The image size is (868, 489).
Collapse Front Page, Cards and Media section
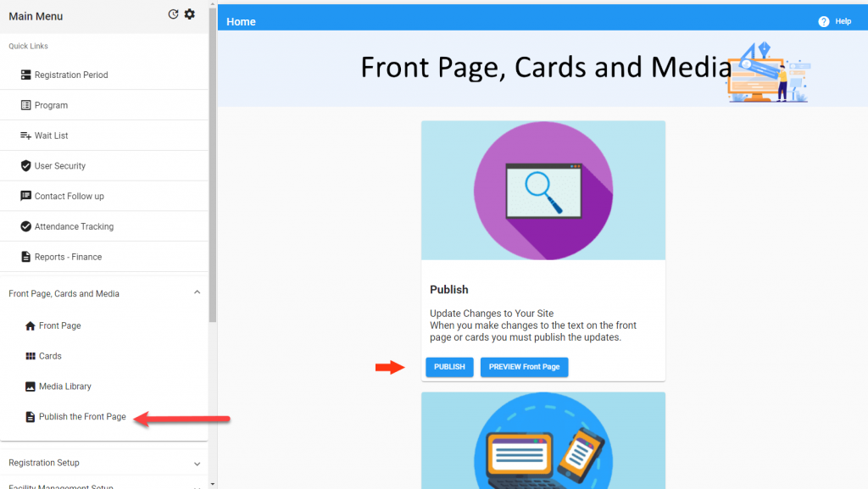click(197, 292)
